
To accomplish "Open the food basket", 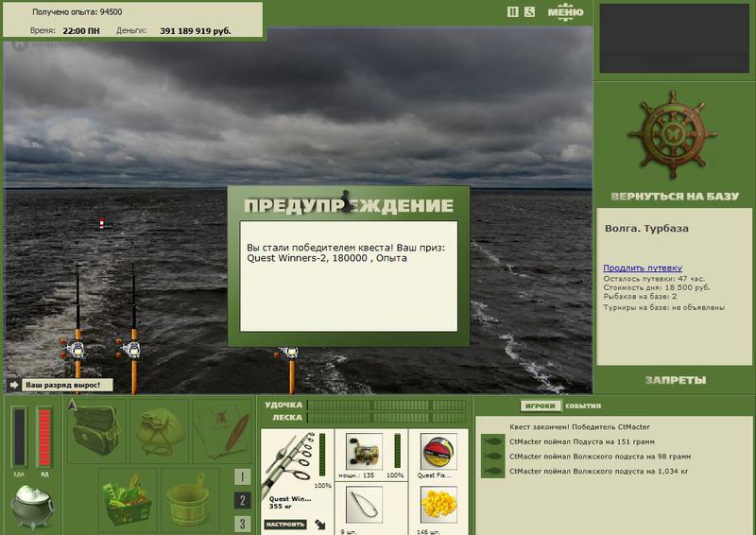I will point(128,500).
